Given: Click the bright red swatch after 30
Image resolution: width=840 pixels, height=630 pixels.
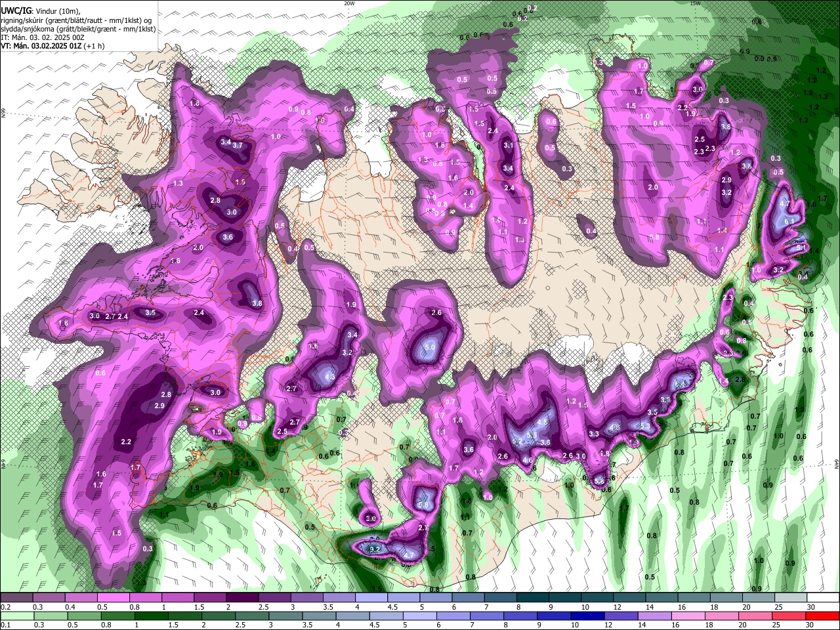Looking at the screenshot, I should [822, 616].
